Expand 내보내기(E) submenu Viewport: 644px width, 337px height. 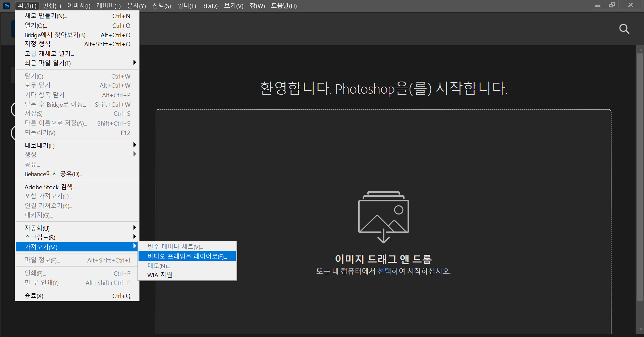[x=77, y=145]
